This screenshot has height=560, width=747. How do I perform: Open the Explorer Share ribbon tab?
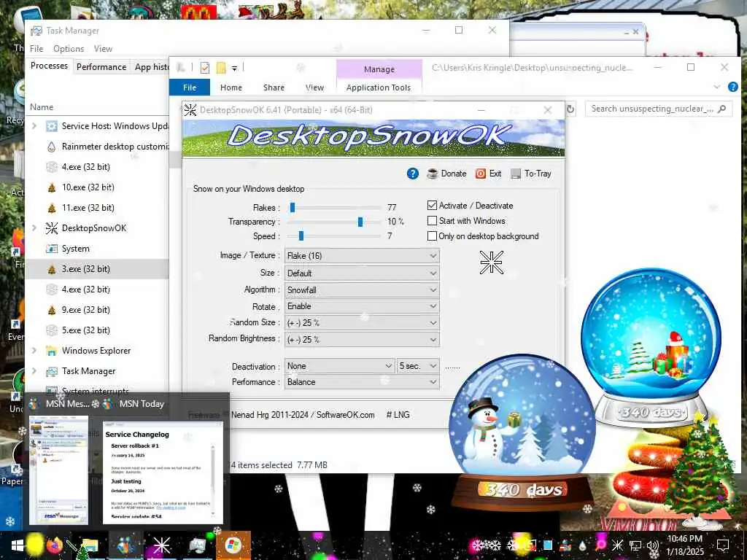click(x=274, y=87)
